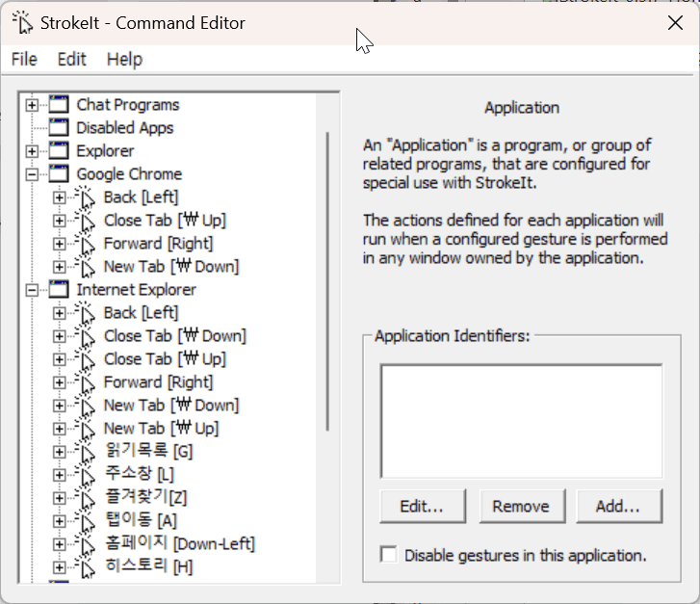Expand the Chat Programs tree node
Viewport: 700px width, 604px height.
[x=32, y=105]
